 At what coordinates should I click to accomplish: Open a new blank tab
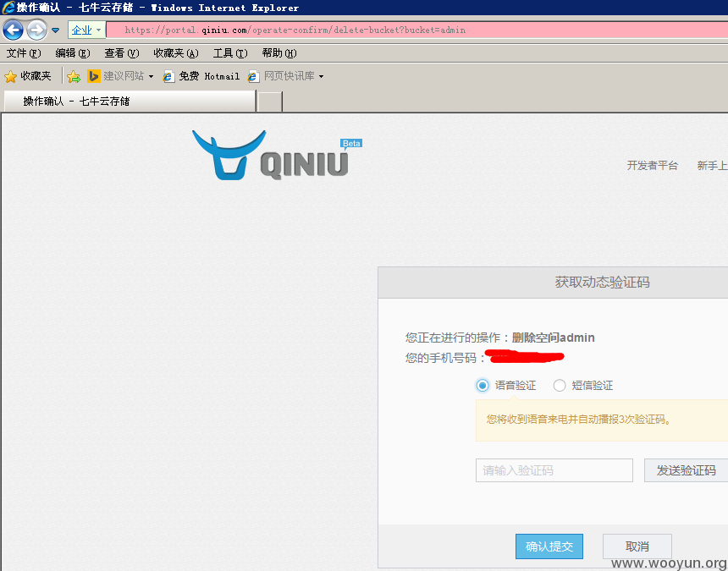coord(270,102)
